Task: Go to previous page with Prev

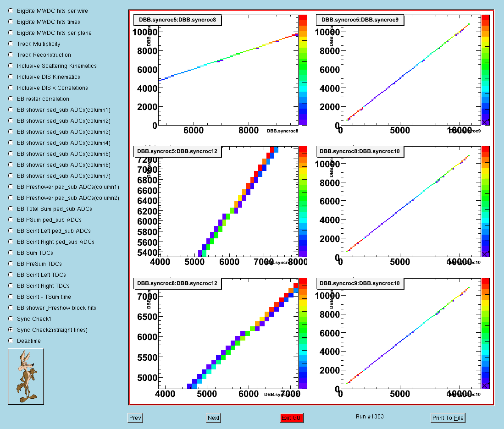Action: [x=135, y=418]
